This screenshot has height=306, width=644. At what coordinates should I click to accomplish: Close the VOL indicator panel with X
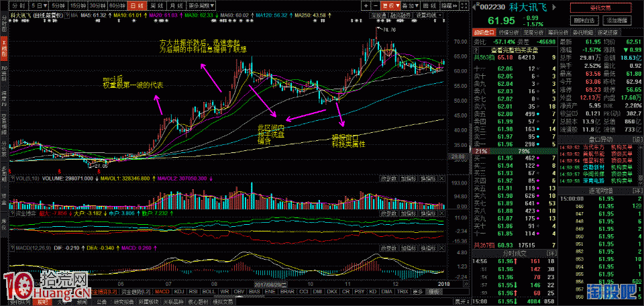tap(441, 178)
